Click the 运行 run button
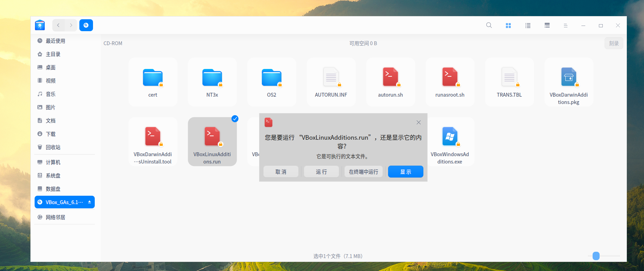Screen dimensions: 644x271 [321, 172]
